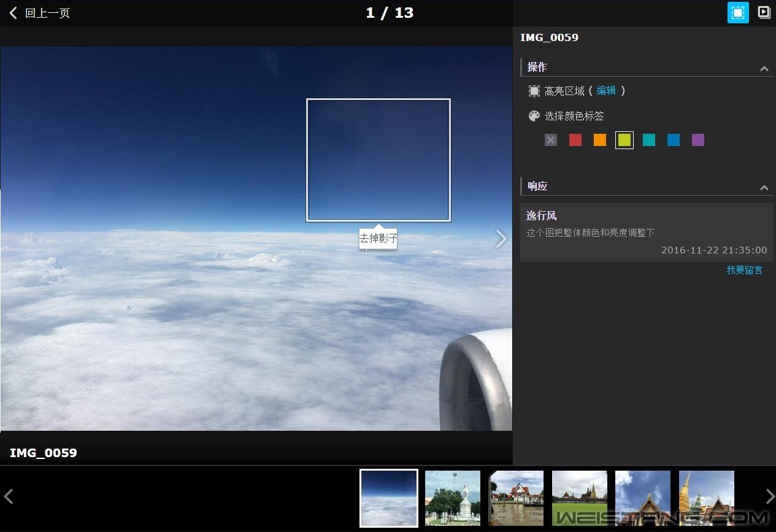Select the sky and clouds thumbnail

[389, 498]
